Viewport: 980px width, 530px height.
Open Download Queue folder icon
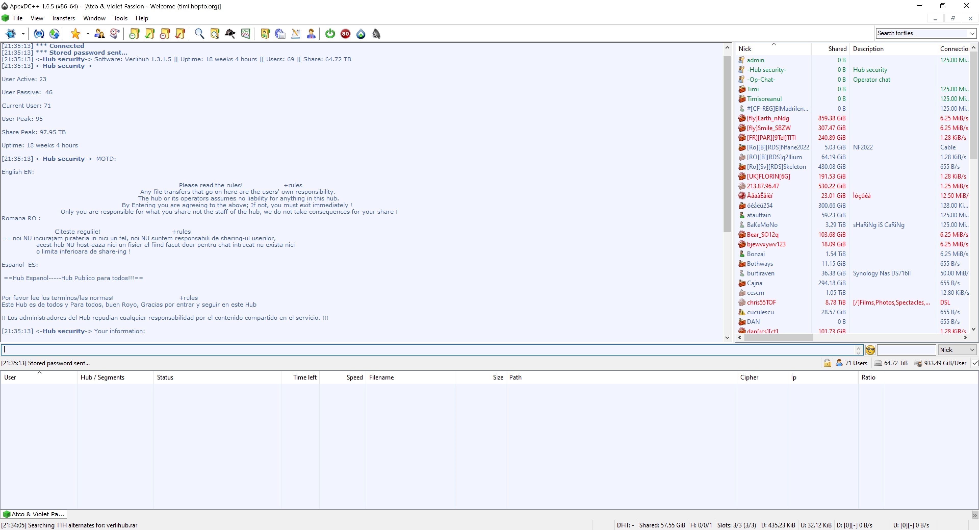134,34
